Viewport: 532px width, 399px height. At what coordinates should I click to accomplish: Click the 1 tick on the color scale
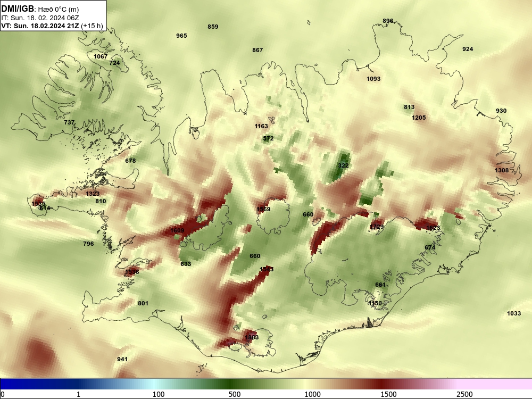pos(78,394)
